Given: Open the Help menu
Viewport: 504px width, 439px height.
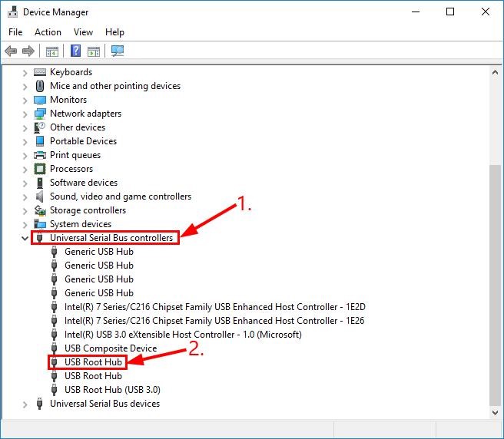Looking at the screenshot, I should click(114, 32).
